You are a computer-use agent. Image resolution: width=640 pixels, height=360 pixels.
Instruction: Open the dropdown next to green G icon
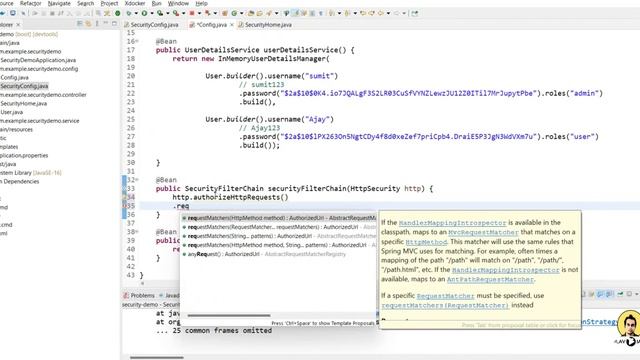(241, 13)
